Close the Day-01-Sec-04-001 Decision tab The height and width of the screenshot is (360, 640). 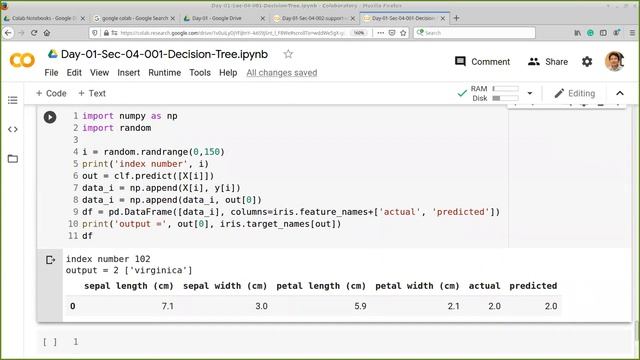click(443, 18)
